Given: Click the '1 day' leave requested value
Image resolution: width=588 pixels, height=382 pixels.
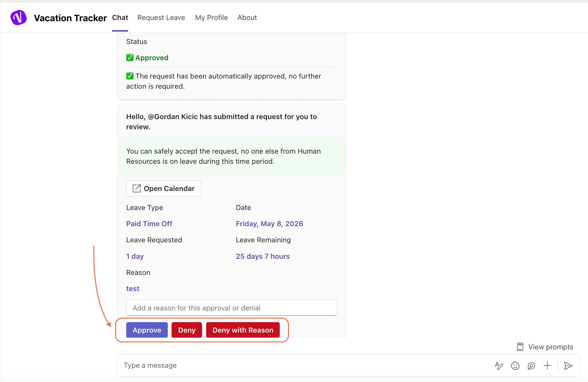Looking at the screenshot, I should click(135, 256).
